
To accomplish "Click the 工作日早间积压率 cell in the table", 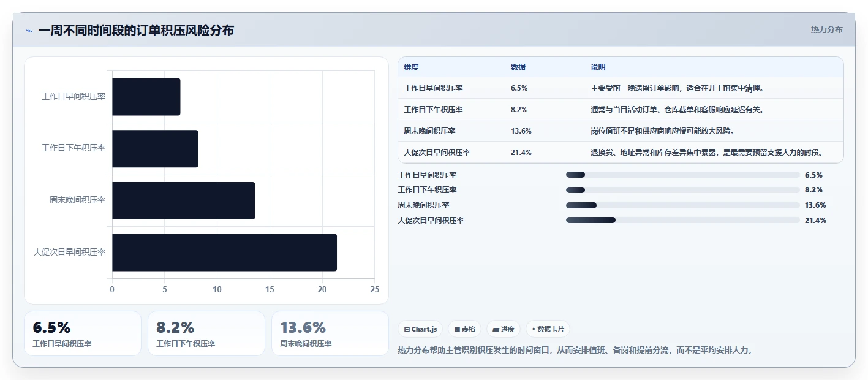I will (433, 88).
